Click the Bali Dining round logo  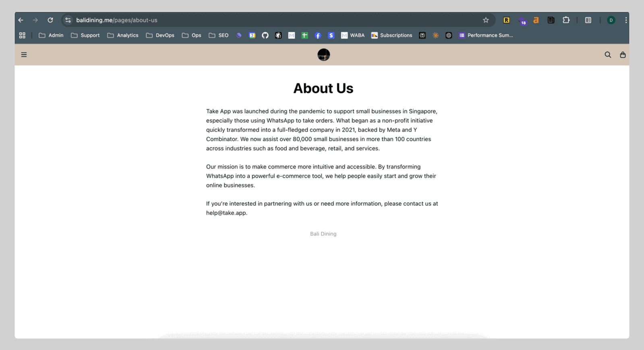(323, 55)
